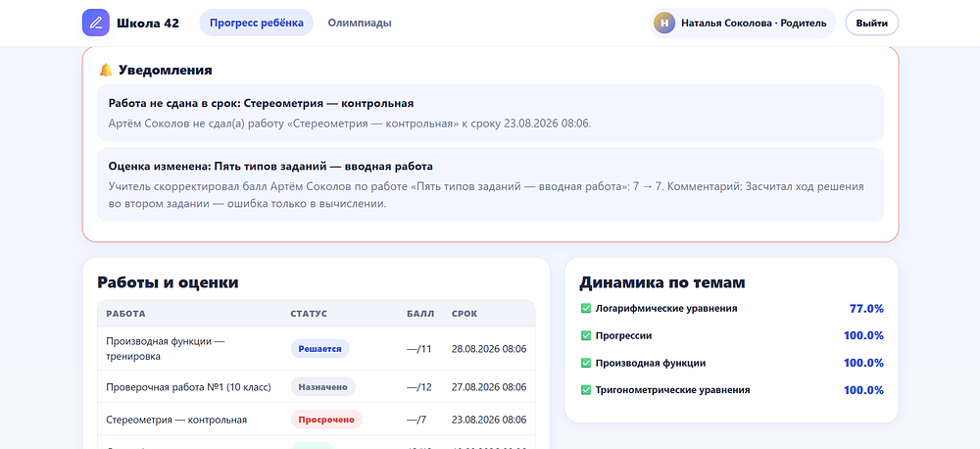
Task: Click the Просрочено status badge
Action: pyautogui.click(x=326, y=420)
